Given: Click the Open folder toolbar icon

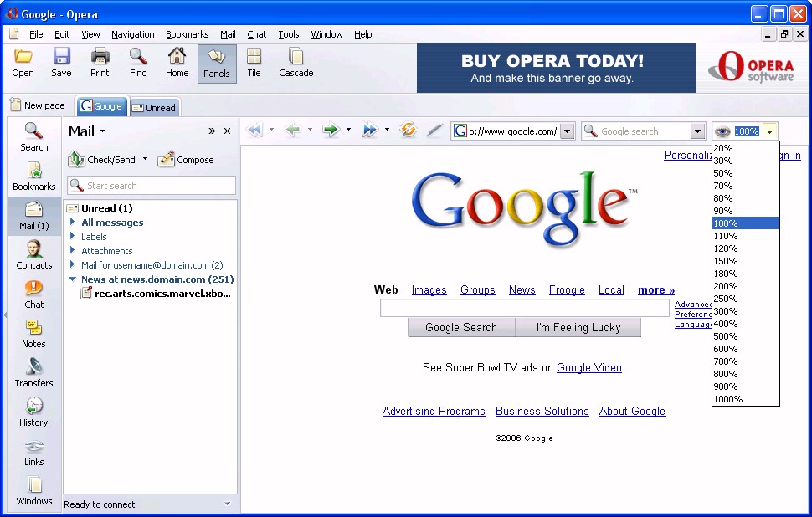Looking at the screenshot, I should click(23, 56).
